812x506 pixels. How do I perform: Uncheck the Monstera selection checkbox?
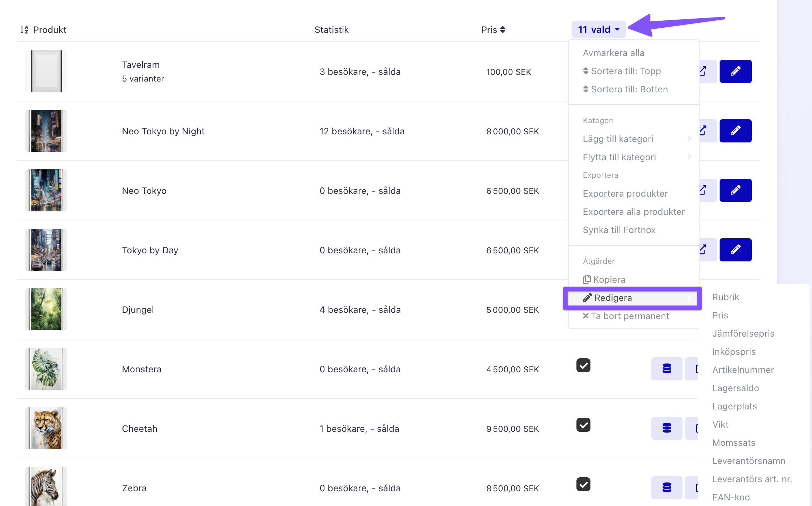(583, 366)
